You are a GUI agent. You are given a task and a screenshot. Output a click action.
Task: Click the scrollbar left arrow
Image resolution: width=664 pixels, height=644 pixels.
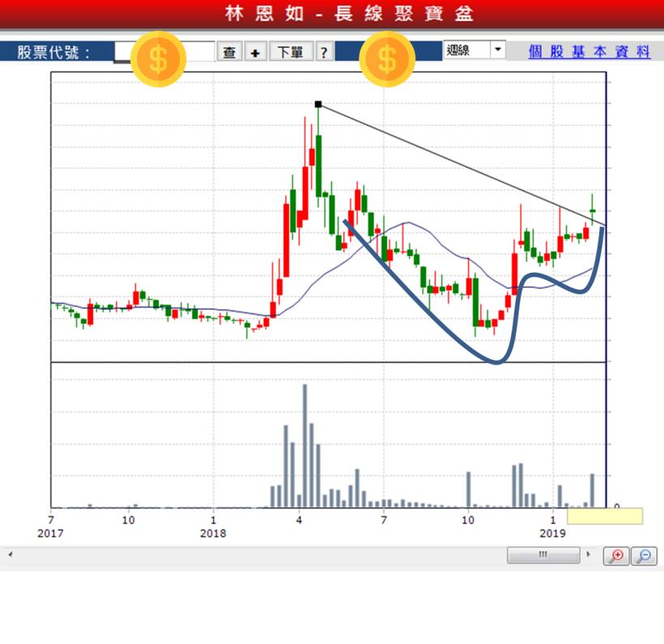[x=11, y=554]
